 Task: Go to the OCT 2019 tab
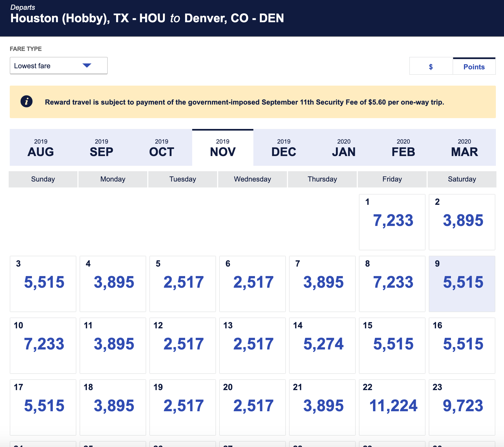[162, 148]
